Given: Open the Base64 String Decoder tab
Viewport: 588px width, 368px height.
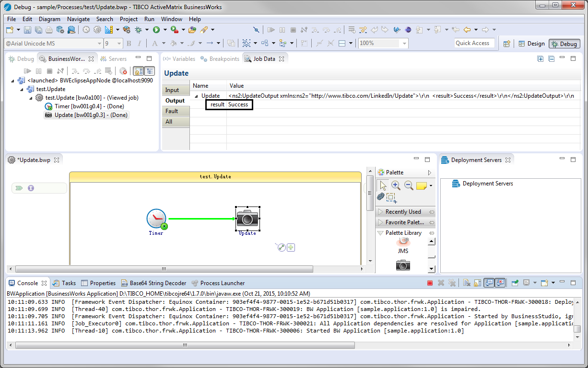Looking at the screenshot, I should (153, 283).
